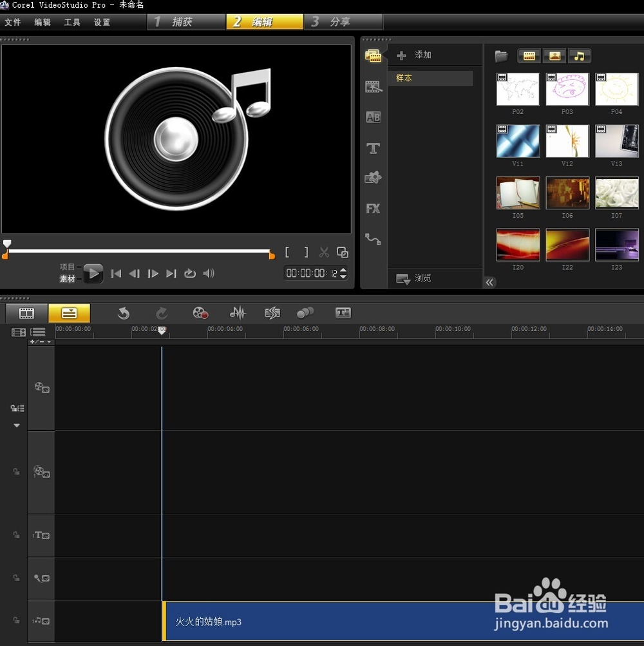Image resolution: width=644 pixels, height=646 pixels.
Task: Set Mark-out bracket
Action: pos(306,252)
